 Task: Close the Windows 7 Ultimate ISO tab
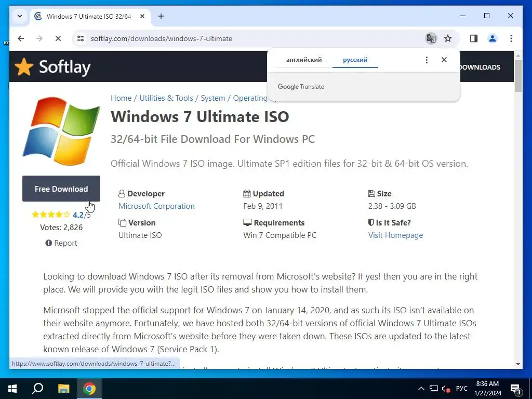142,16
